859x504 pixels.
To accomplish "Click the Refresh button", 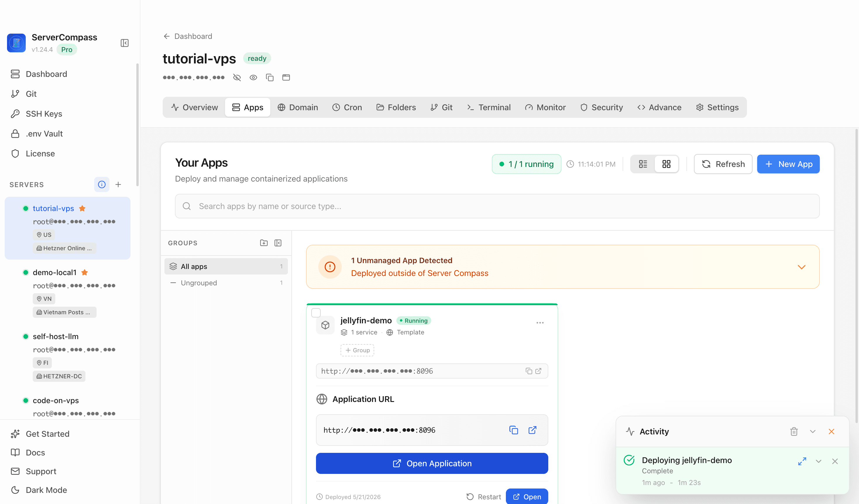I will tap(723, 164).
